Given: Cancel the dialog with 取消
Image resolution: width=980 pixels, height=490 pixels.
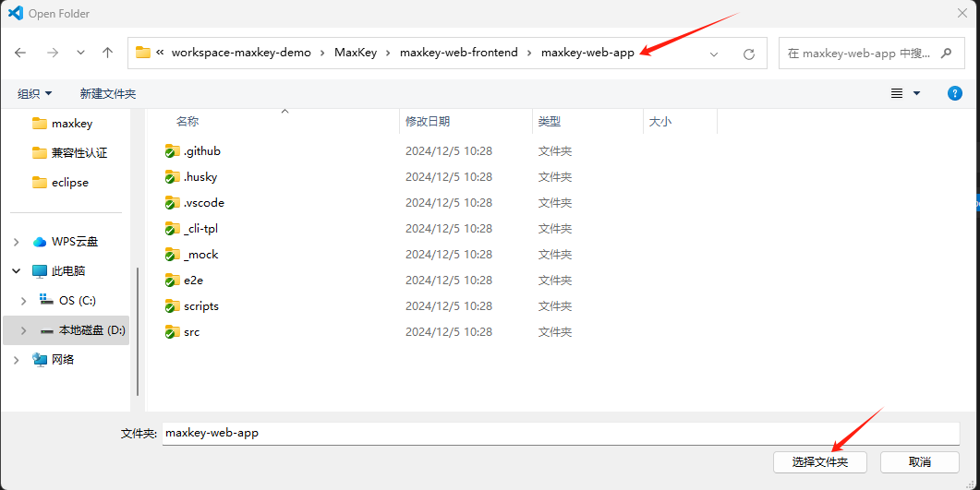Looking at the screenshot, I should (x=919, y=462).
